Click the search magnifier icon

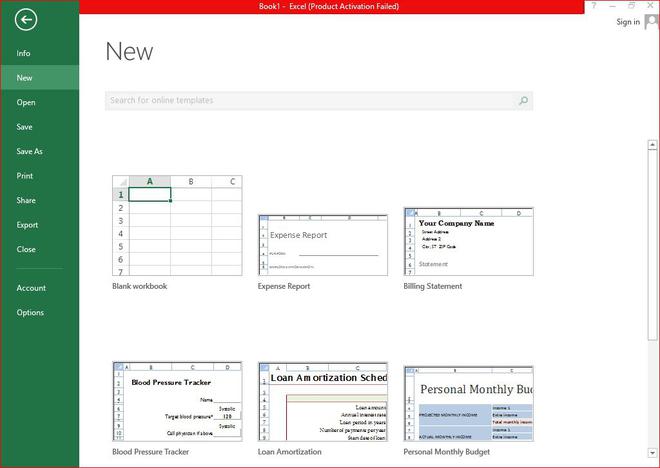coord(523,101)
